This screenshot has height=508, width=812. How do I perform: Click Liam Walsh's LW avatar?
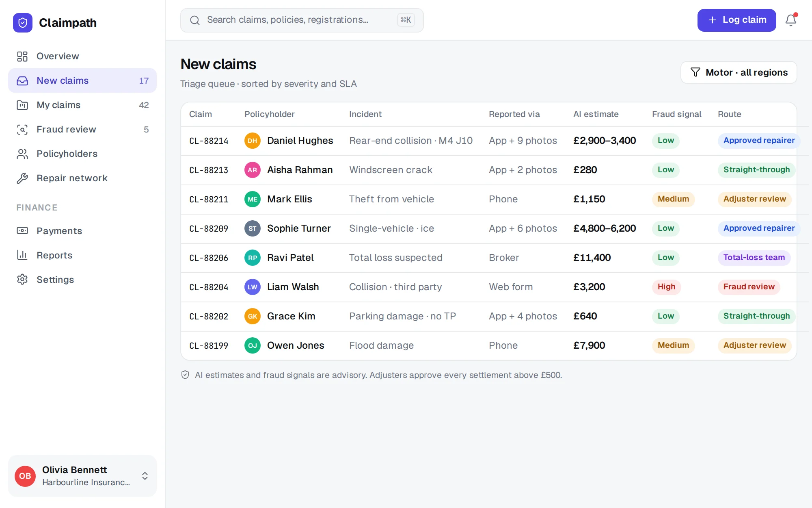tap(253, 287)
